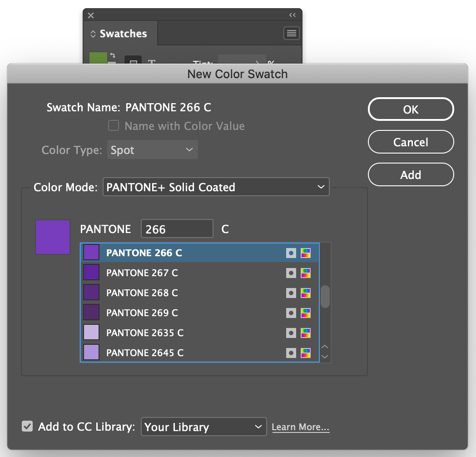Expand the Your Library dropdown
The width and height of the screenshot is (476, 457).
coord(203,427)
